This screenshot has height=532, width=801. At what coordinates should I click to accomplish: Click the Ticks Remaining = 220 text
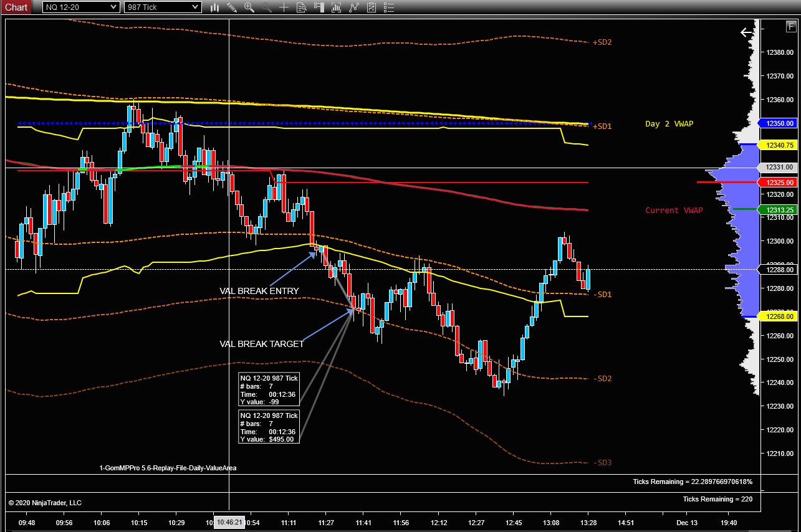click(717, 499)
